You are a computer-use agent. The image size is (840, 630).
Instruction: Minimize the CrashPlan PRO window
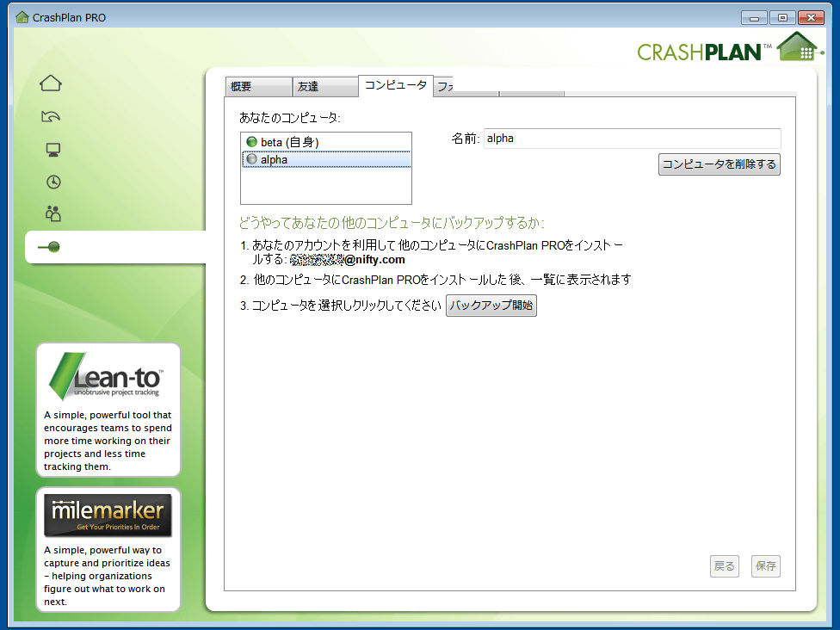click(754, 18)
